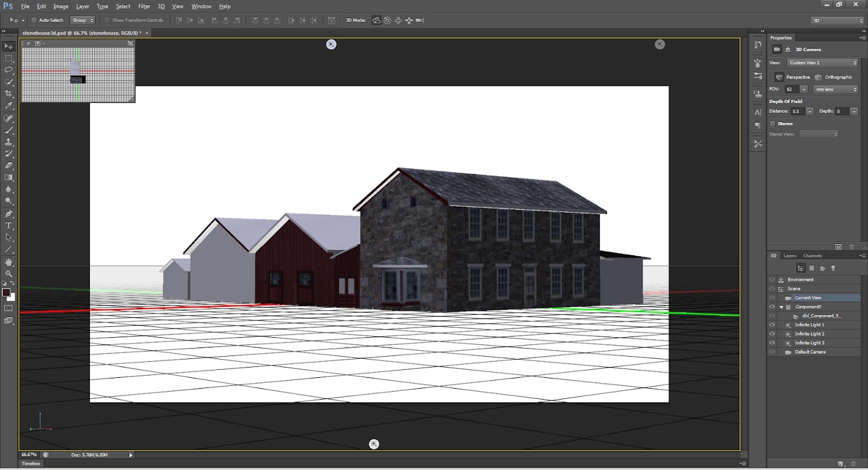Activate the Zoom 3D camera mode
The width and height of the screenshot is (868, 470).
420,20
